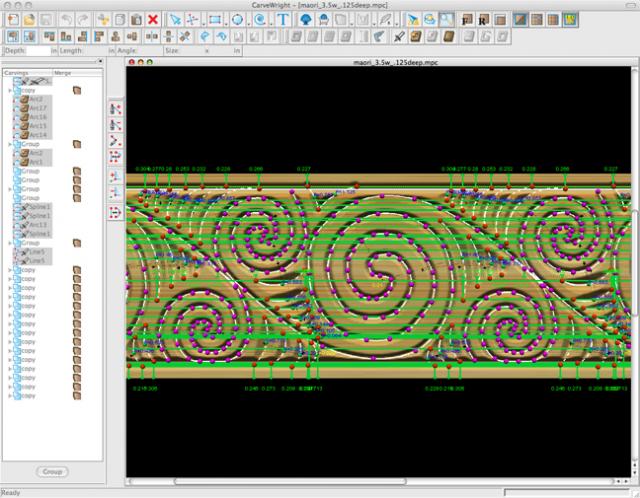Select the Text tool
640x498 pixels.
[283, 19]
